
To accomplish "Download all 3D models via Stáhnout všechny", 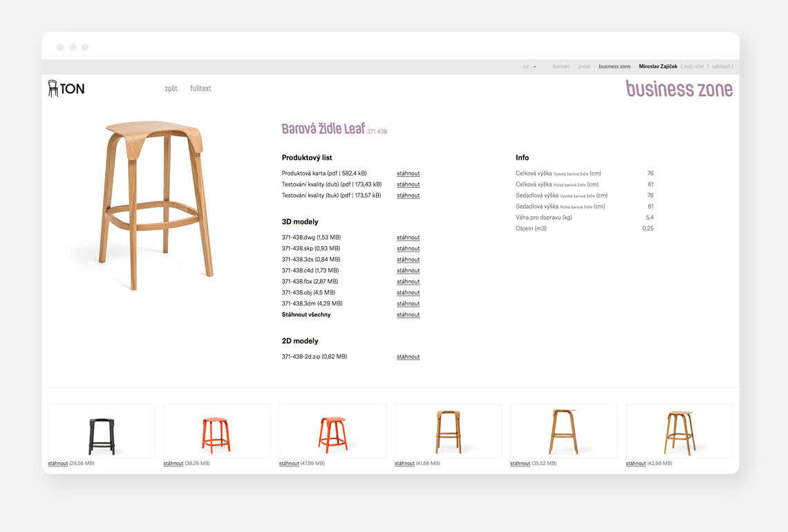I will click(x=408, y=315).
